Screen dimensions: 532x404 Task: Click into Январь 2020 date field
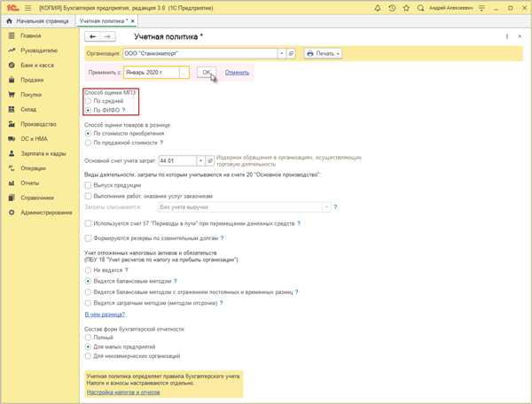click(x=152, y=73)
